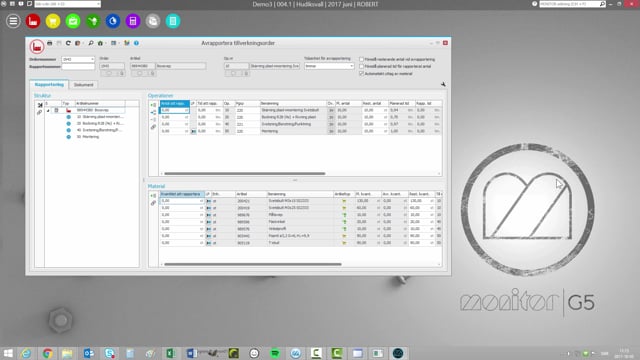Open the blue clock Time module
This screenshot has width=640, height=360.
tap(113, 21)
